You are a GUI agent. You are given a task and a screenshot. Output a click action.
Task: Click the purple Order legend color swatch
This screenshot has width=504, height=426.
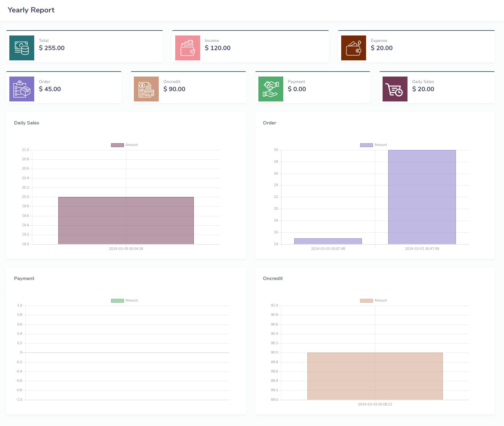click(366, 145)
